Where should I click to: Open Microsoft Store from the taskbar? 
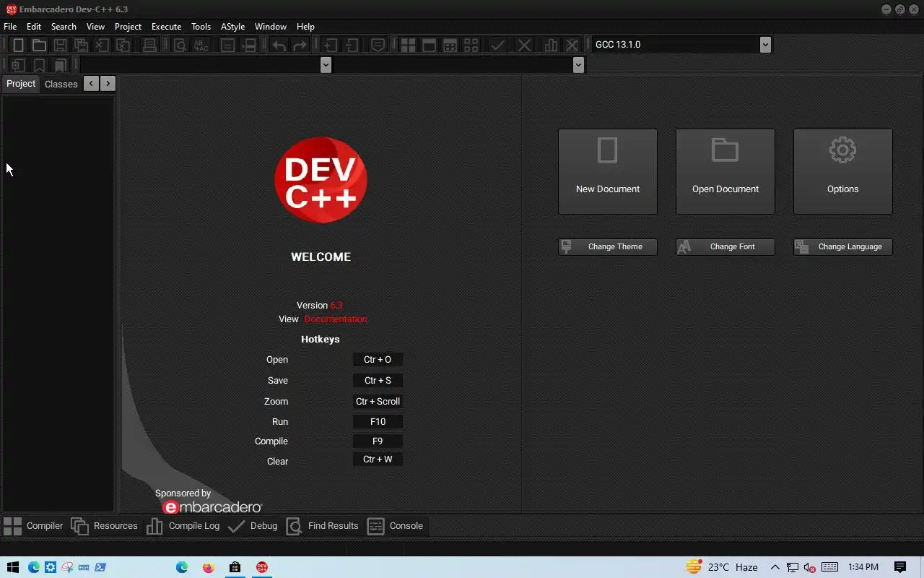pos(235,567)
